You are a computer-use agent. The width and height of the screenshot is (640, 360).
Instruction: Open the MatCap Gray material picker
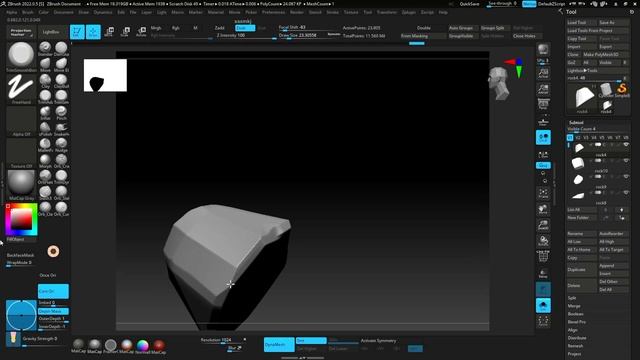(21, 185)
